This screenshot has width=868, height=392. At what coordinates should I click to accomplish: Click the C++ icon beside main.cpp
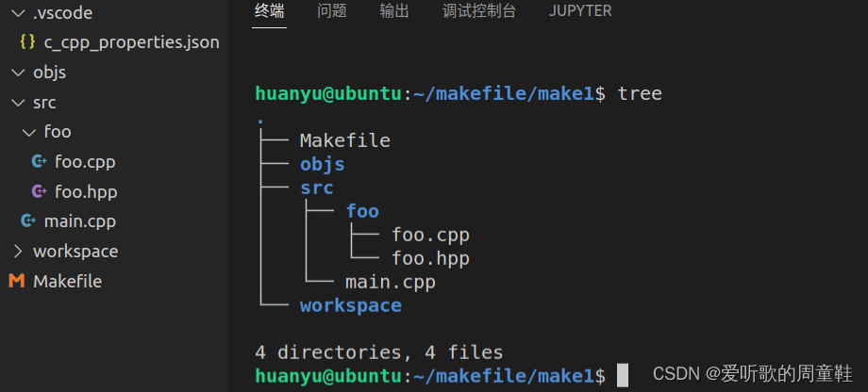(x=28, y=221)
